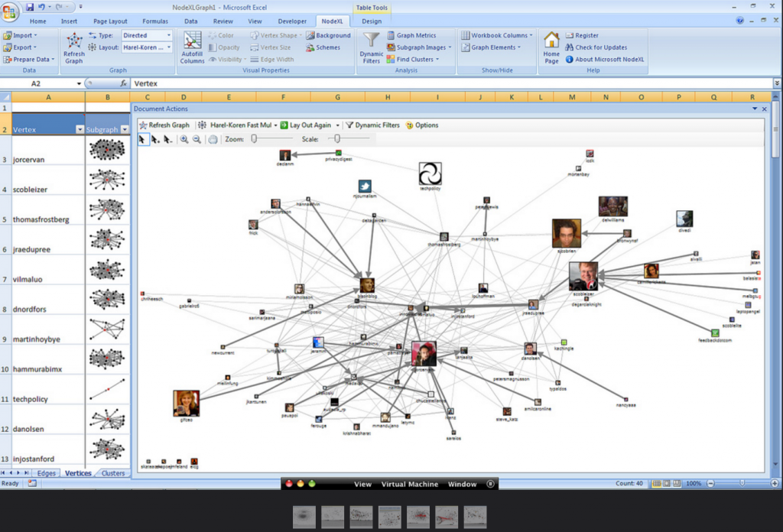Open the Formulas ribbon tab
The image size is (783, 532).
[155, 21]
